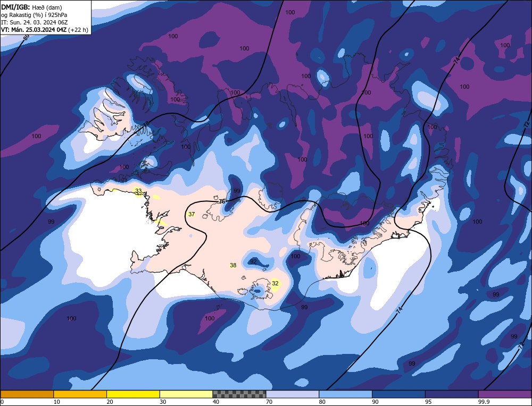This screenshot has height=406, width=532.
Task: Click the humidity value 33 on the map
Action: [x=138, y=191]
